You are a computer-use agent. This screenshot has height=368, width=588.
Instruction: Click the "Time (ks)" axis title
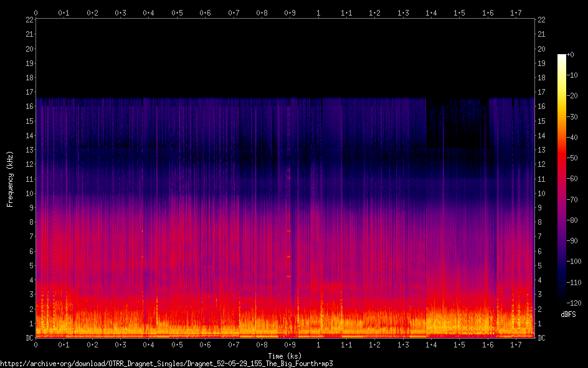click(x=285, y=356)
